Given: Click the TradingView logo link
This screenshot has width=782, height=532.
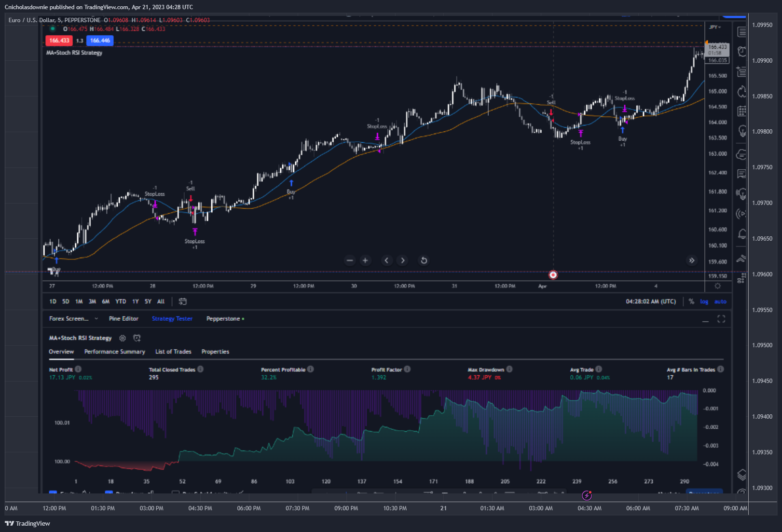Looking at the screenshot, I should pyautogui.click(x=27, y=523).
